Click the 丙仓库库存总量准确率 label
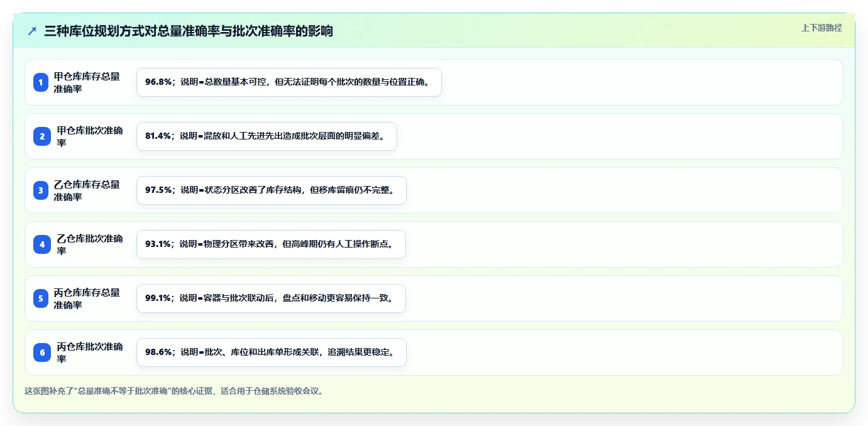The width and height of the screenshot is (868, 426). (87, 298)
